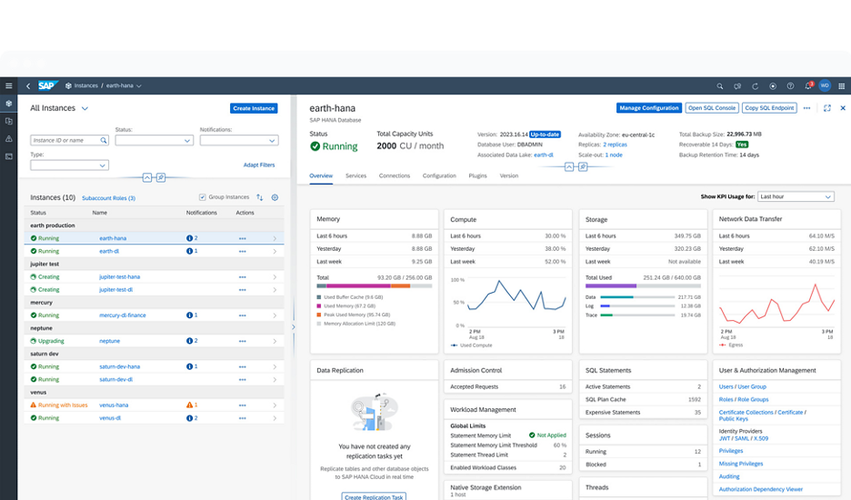Select the instances cube icon in sidebar
Image resolution: width=851 pixels, height=500 pixels.
[x=9, y=103]
